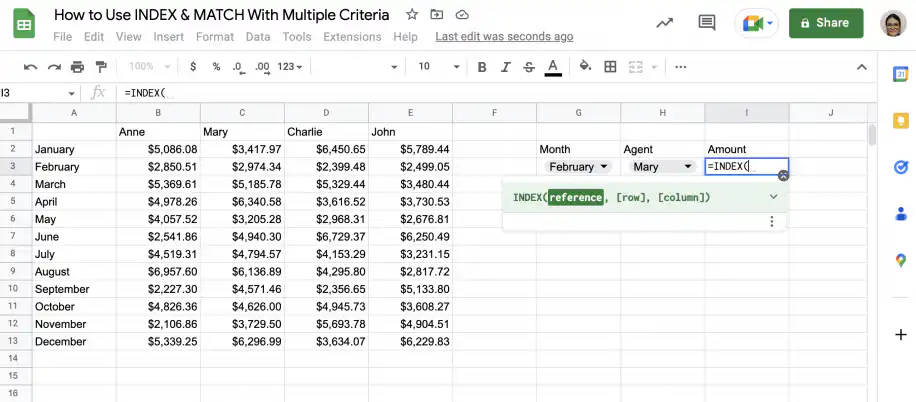
Task: Open the Meet dropdown arrow
Action: tap(770, 23)
